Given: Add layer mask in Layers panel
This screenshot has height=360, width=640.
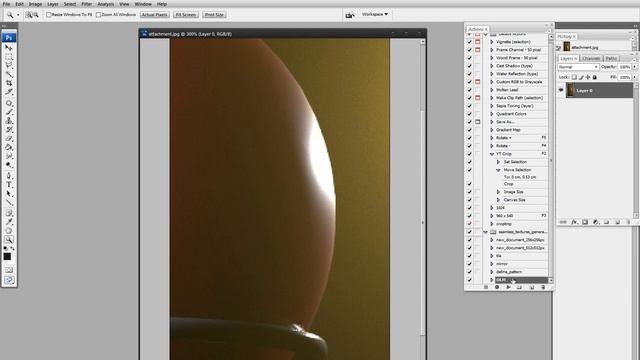Looking at the screenshot, I should pos(585,222).
